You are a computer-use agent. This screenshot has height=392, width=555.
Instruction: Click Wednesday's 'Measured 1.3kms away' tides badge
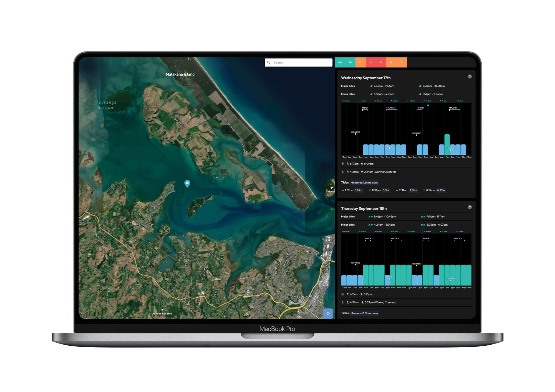point(364,183)
